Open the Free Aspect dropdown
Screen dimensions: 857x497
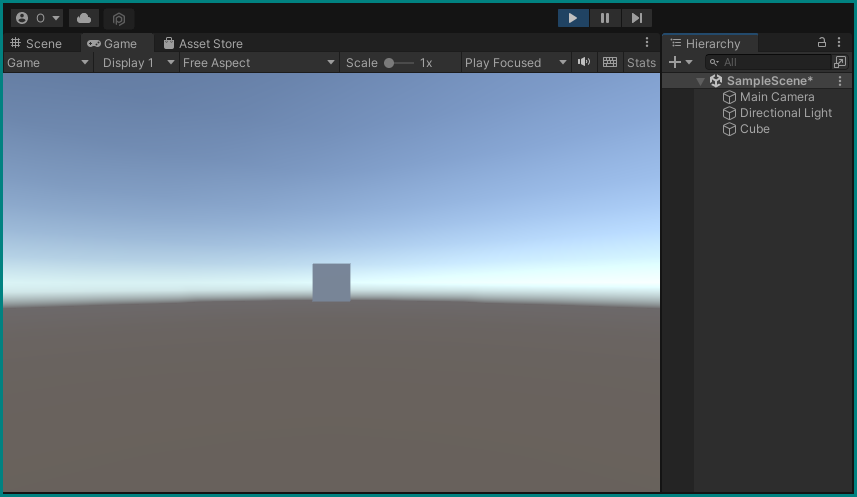click(x=259, y=62)
